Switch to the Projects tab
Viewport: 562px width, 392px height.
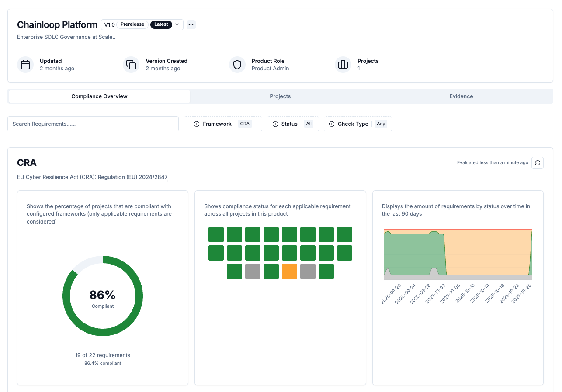(x=280, y=96)
